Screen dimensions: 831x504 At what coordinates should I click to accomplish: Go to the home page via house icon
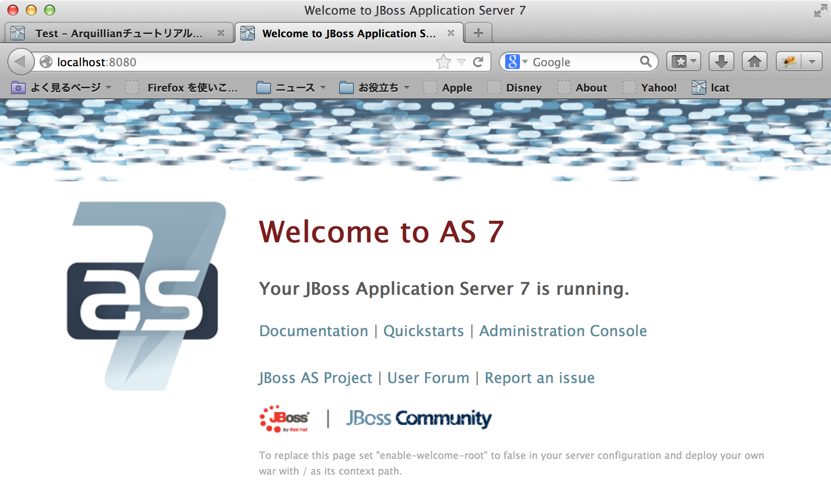[x=754, y=62]
